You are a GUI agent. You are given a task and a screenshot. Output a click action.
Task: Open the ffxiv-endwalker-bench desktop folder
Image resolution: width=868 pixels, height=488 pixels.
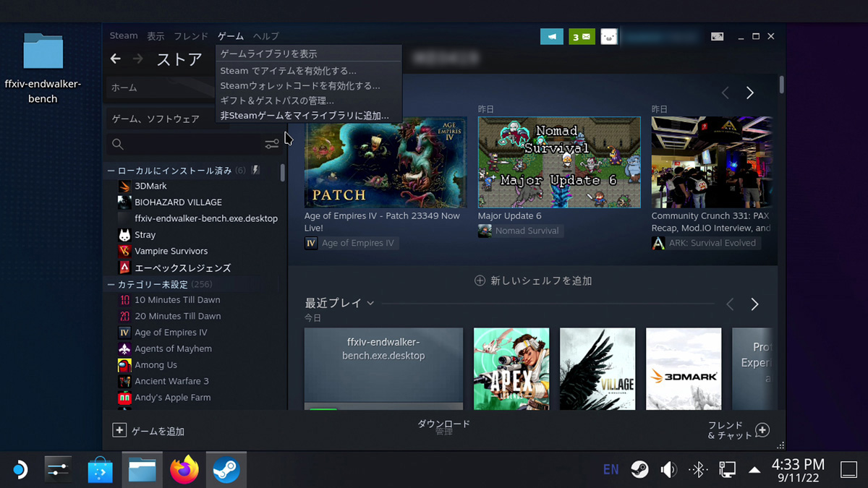[x=43, y=67]
